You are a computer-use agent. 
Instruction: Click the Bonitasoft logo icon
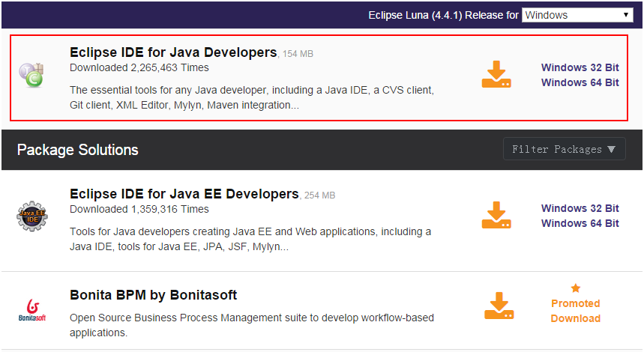tap(31, 309)
